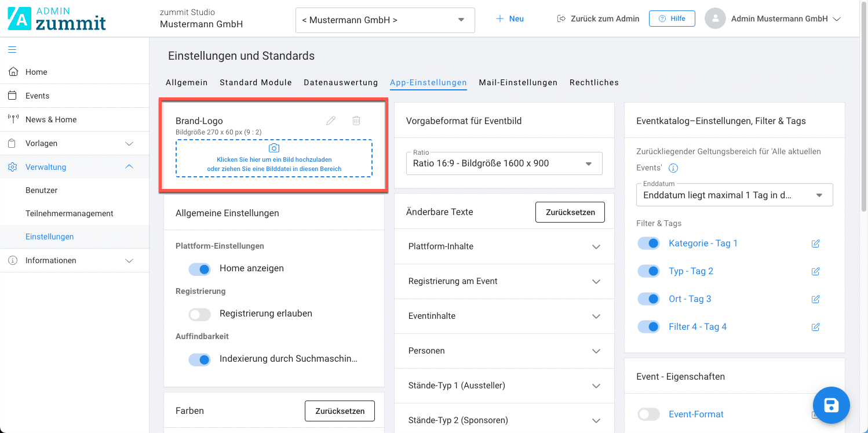Click the edit icon next to Ort - Tag 3
Viewport: 868px width, 433px height.
coord(816,299)
